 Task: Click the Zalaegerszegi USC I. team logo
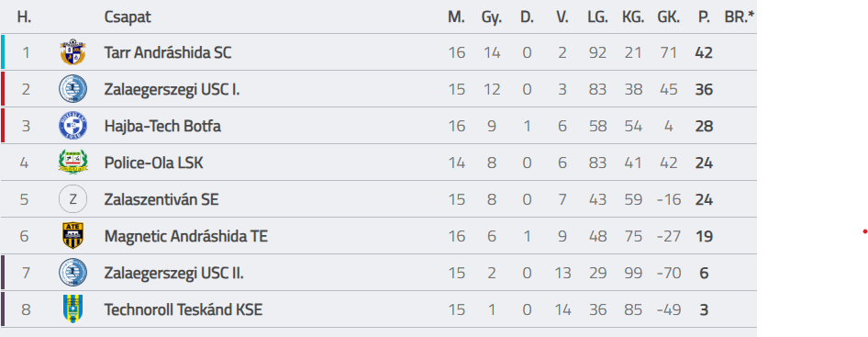click(73, 89)
